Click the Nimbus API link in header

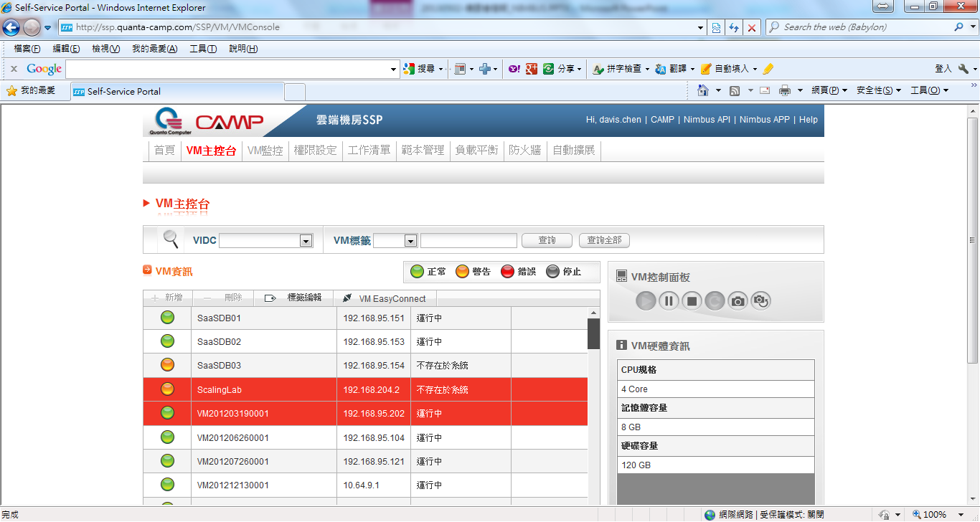pos(707,120)
